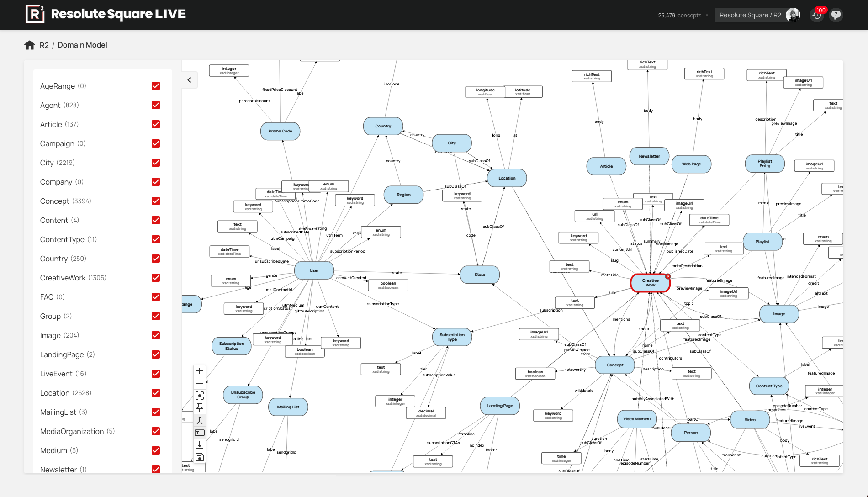
Task: Toggle the Country checkbox
Action: 156,259
